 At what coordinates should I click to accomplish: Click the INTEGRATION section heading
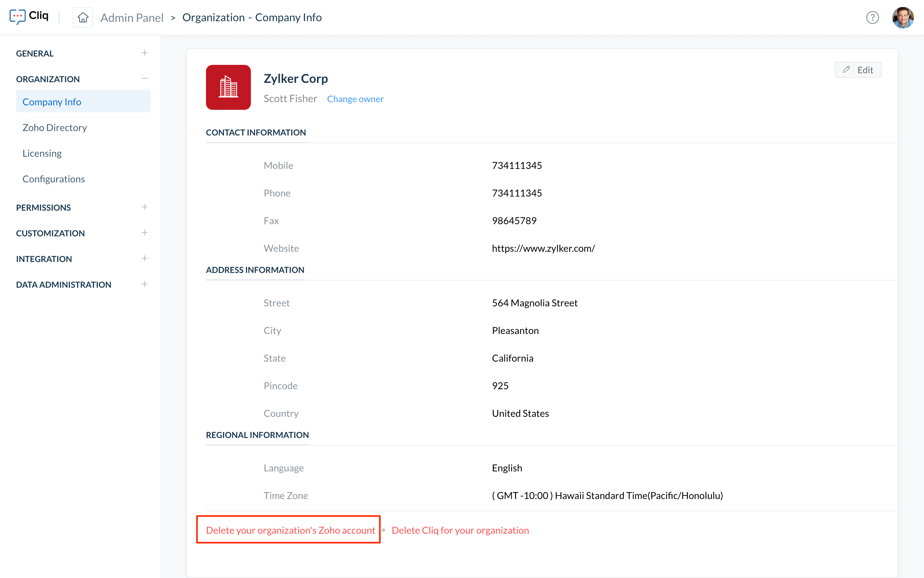point(44,259)
